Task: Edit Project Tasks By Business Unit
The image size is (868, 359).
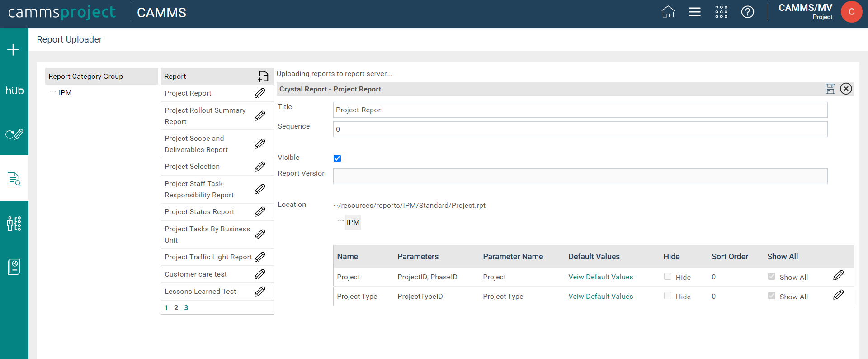Action: click(260, 235)
